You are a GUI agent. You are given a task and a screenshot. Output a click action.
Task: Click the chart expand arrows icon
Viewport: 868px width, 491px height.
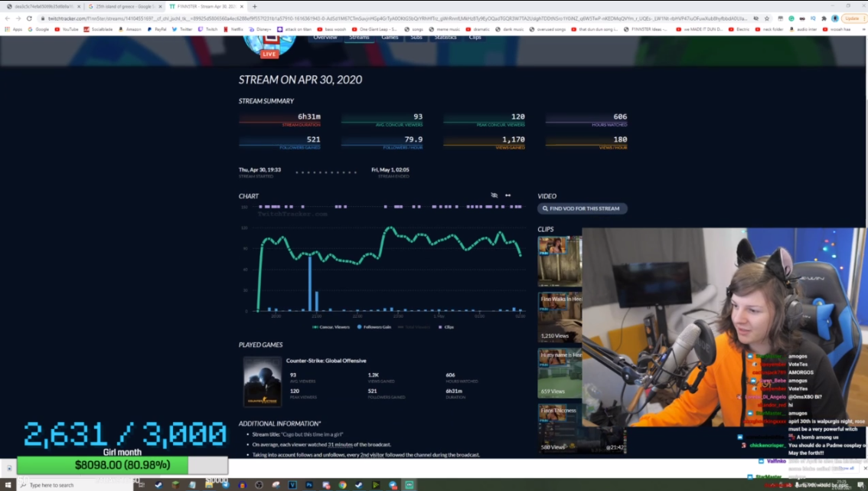(507, 195)
